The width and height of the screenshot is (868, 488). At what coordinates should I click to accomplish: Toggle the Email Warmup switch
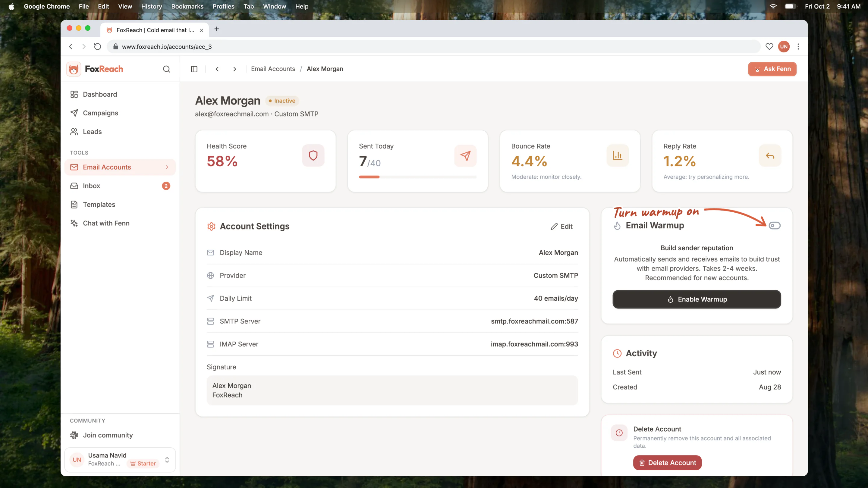[x=774, y=225]
